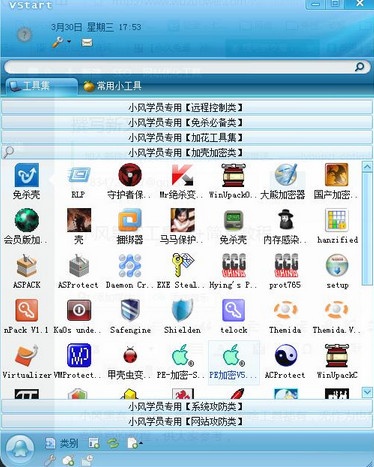
Task: Open the 免杀壳 arrow icon tool
Action: [x=27, y=181]
